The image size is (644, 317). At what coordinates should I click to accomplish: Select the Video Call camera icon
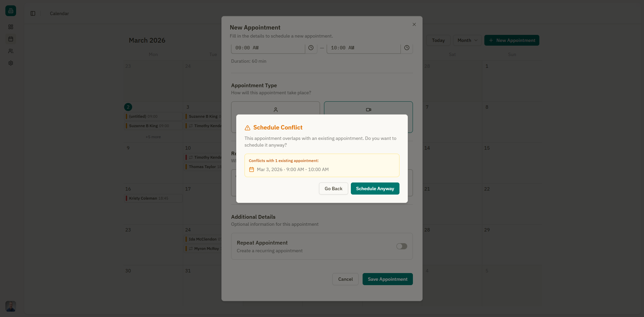click(368, 110)
